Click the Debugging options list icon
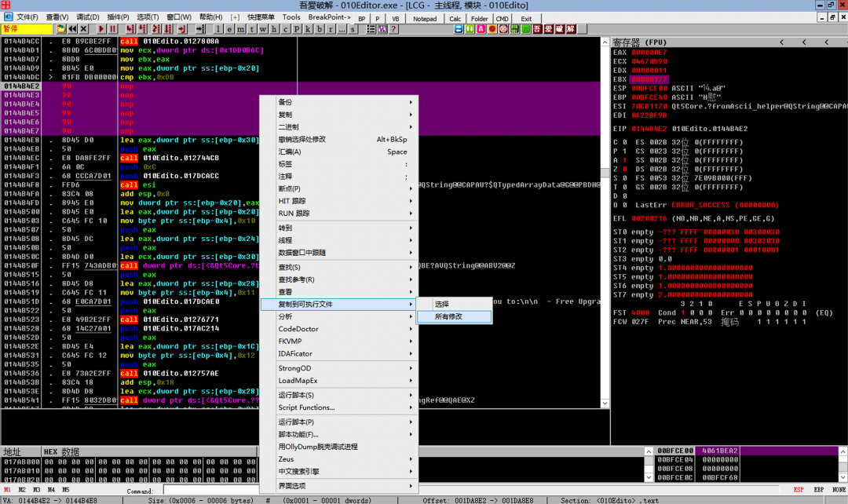The height and width of the screenshot is (504, 848). (371, 29)
